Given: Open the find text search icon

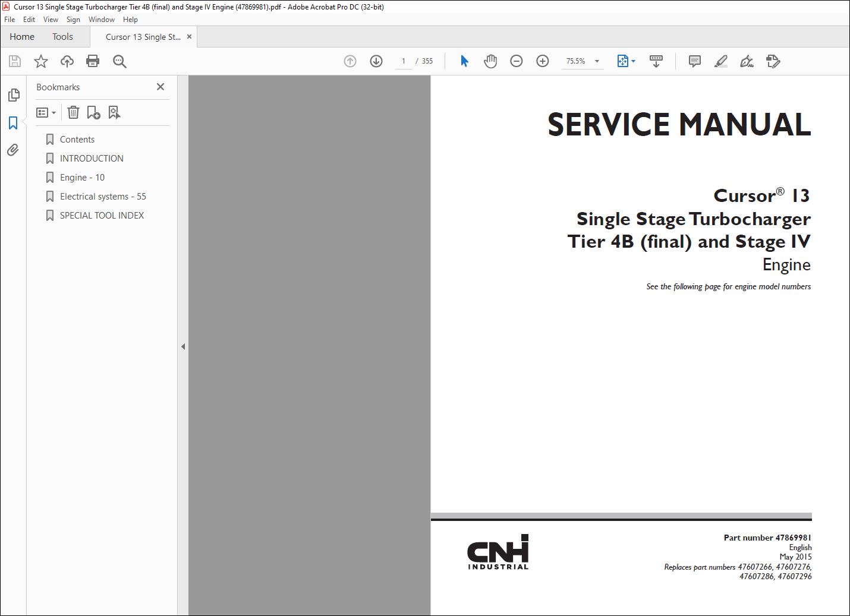Looking at the screenshot, I should pyautogui.click(x=119, y=61).
